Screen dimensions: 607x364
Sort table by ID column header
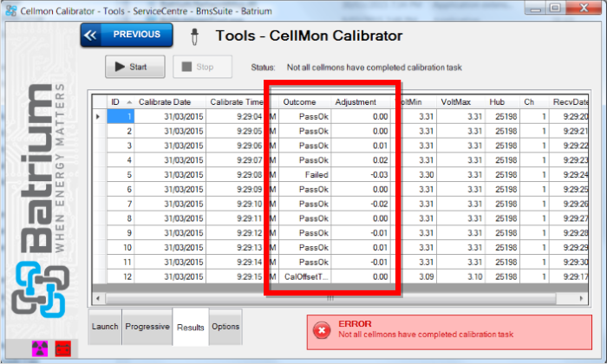(121, 102)
